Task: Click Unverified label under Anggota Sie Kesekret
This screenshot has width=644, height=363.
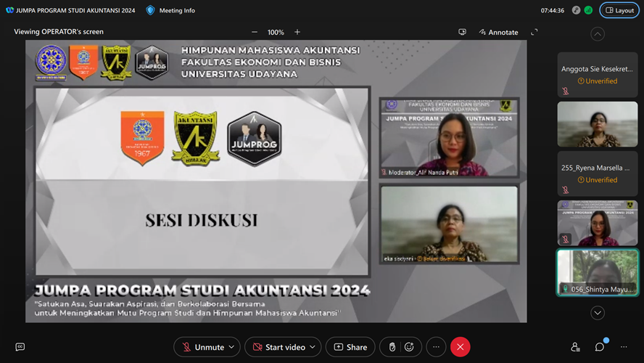Action: [598, 81]
